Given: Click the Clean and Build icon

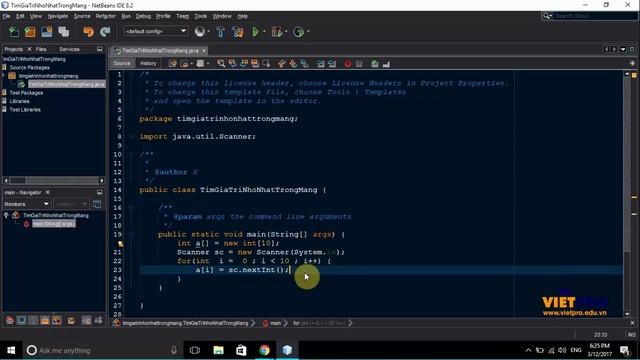Looking at the screenshot, I should click(238, 32).
